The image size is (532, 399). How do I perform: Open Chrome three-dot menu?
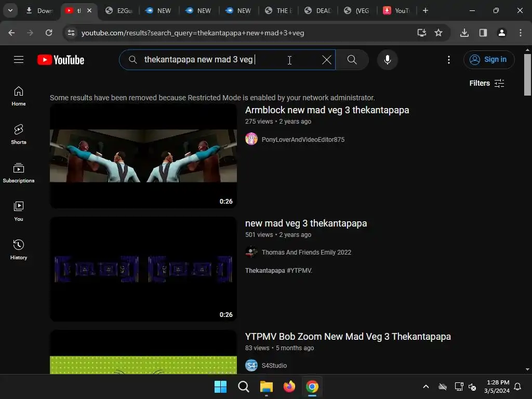coord(520,33)
